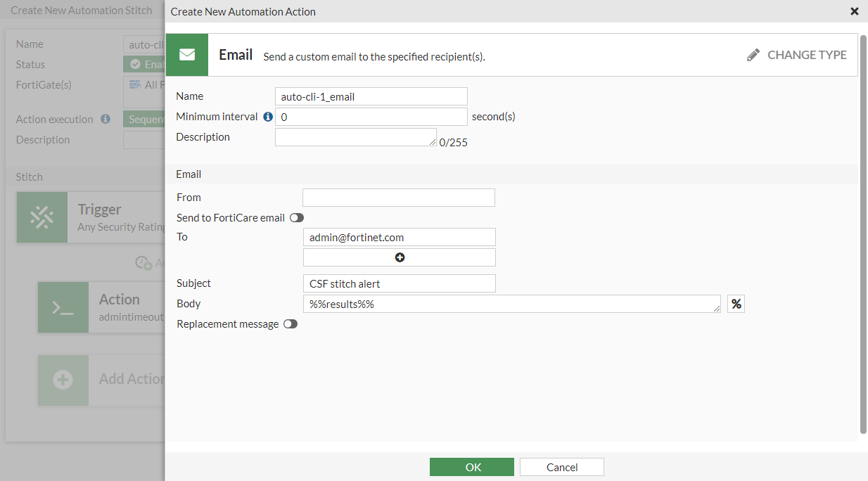Click the info icon next to Minimum interval

pyautogui.click(x=267, y=117)
